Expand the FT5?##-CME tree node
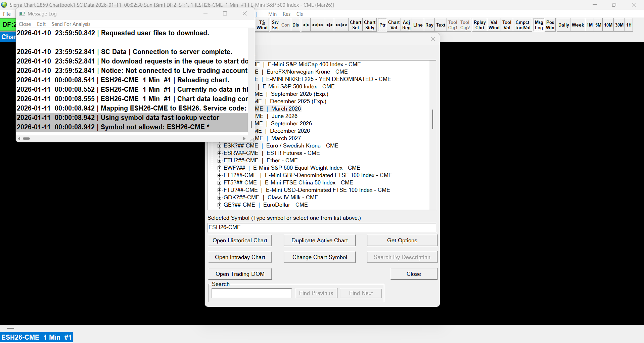 [220, 183]
